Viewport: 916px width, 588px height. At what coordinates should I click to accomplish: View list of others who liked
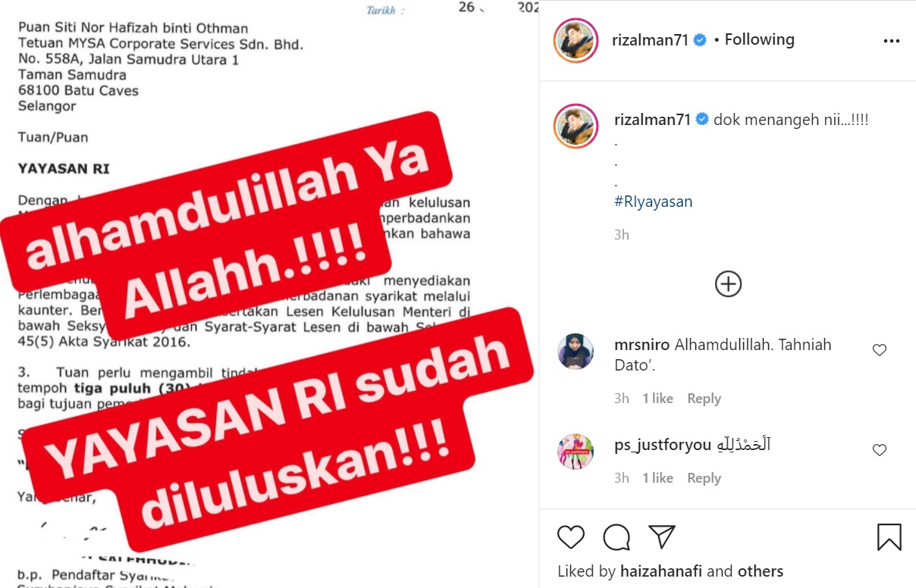point(758,571)
